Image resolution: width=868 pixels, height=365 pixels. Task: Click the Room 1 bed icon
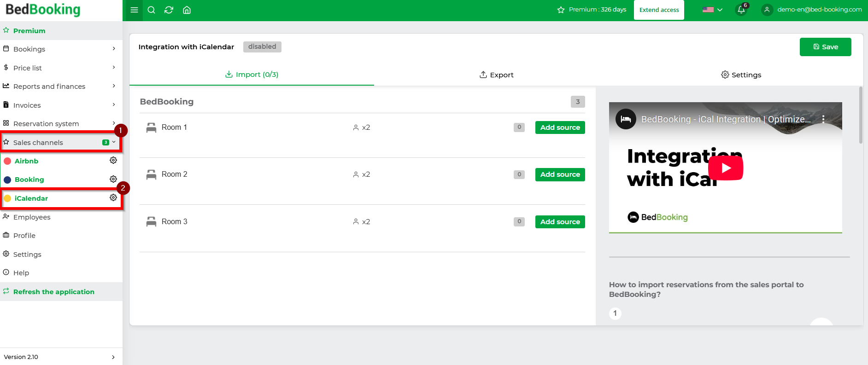pos(151,127)
